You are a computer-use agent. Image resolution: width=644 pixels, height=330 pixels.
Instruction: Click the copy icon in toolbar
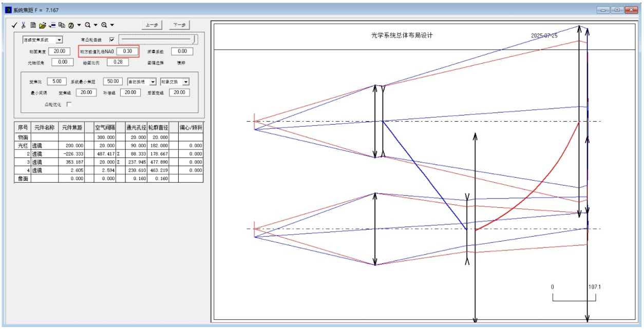pos(61,25)
